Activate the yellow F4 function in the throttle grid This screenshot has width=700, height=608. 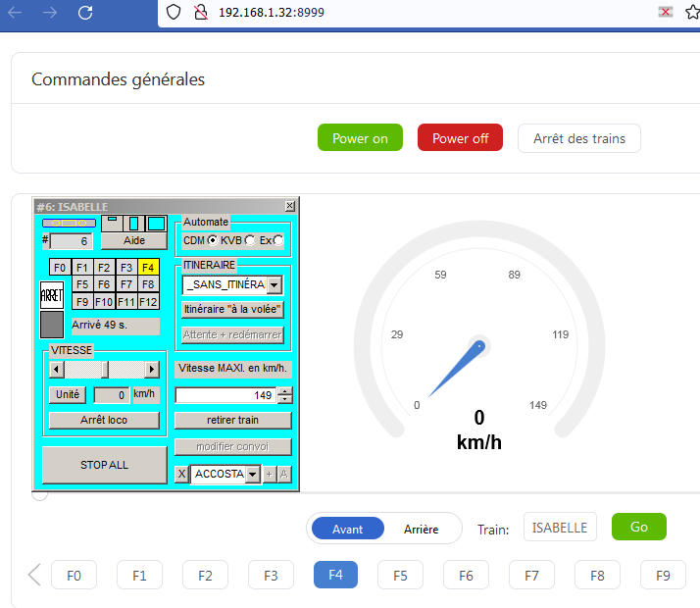pos(148,268)
